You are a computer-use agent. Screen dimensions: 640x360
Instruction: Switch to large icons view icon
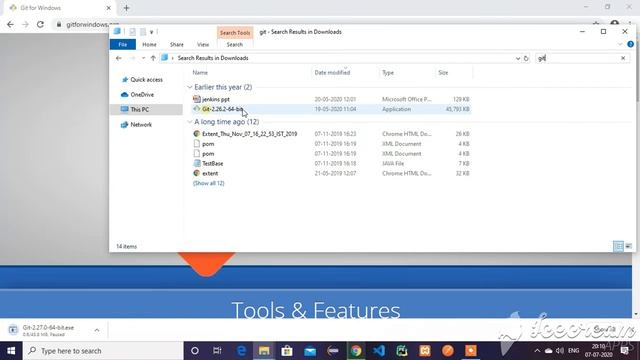(629, 246)
